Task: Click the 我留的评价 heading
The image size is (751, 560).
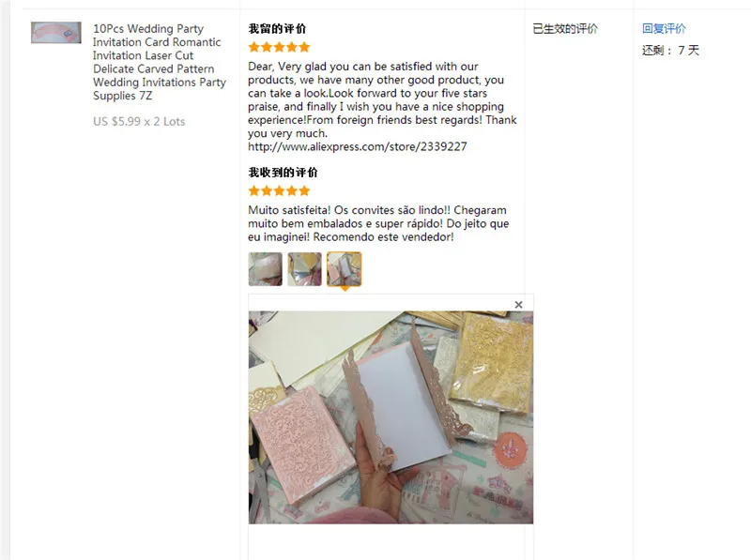Action: tap(277, 29)
